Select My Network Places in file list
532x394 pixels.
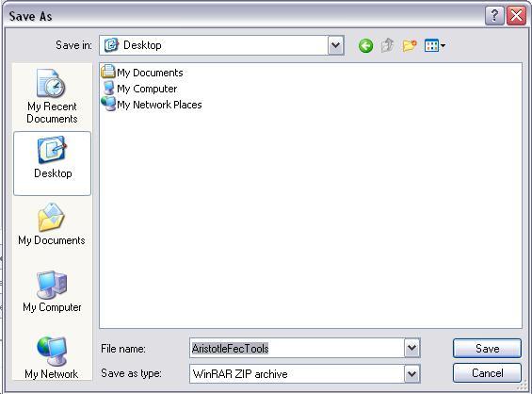pos(152,105)
